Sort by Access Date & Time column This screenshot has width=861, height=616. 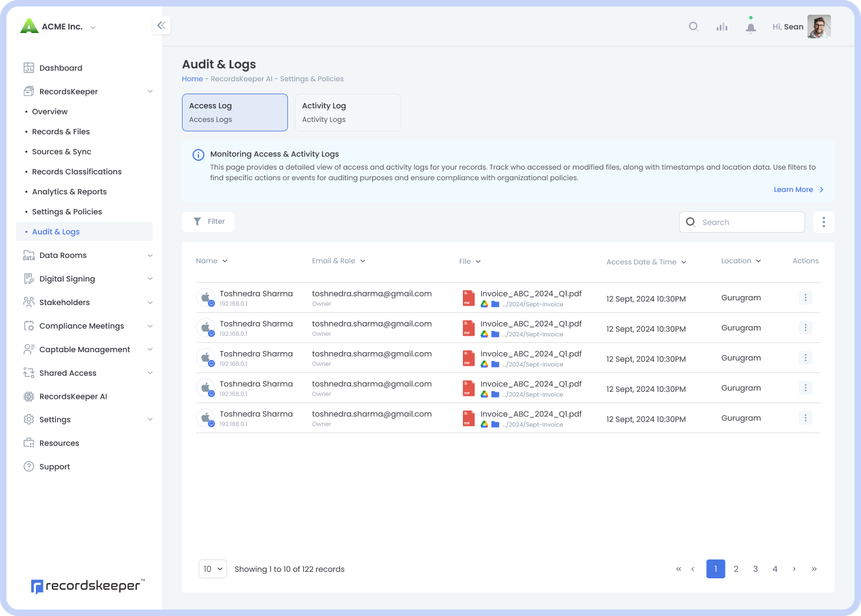[x=647, y=262]
